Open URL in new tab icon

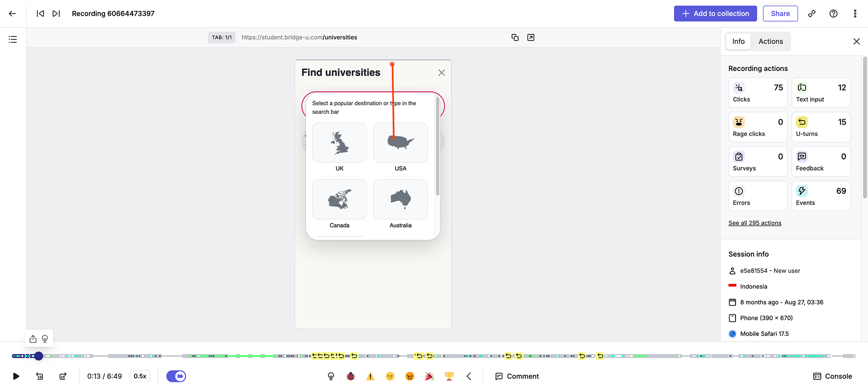[531, 37]
